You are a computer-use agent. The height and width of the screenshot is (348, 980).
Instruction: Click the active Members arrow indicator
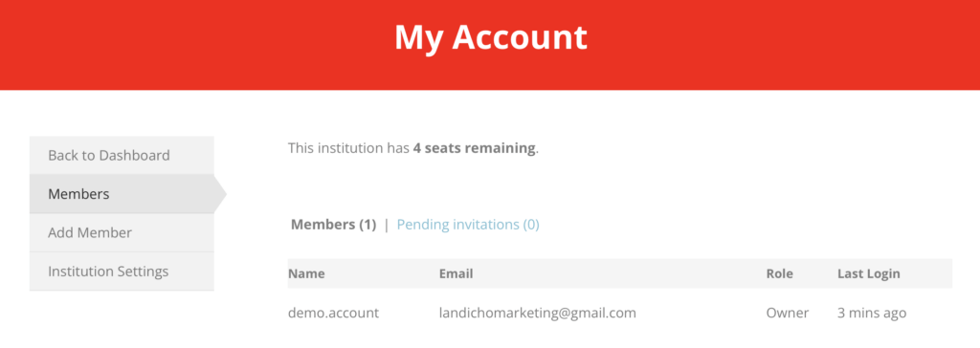click(220, 194)
